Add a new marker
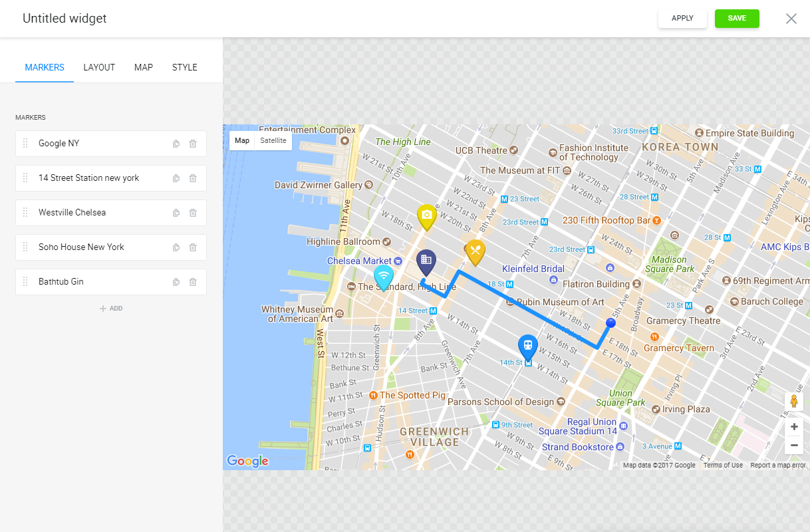The width and height of the screenshot is (810, 532). [111, 309]
